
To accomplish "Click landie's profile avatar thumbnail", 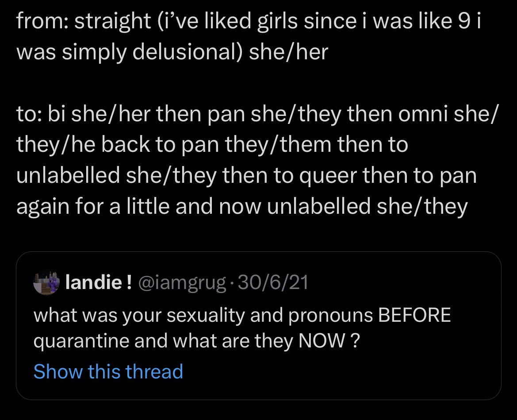I will point(47,282).
